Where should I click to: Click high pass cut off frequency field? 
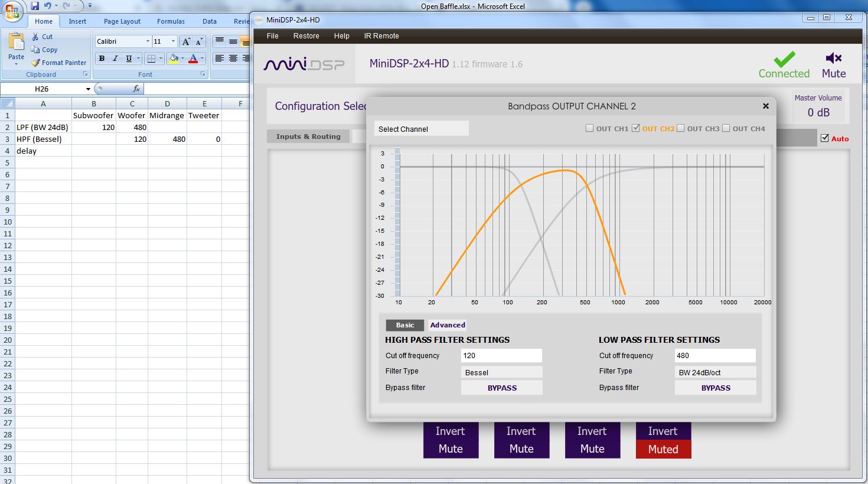pyautogui.click(x=501, y=356)
